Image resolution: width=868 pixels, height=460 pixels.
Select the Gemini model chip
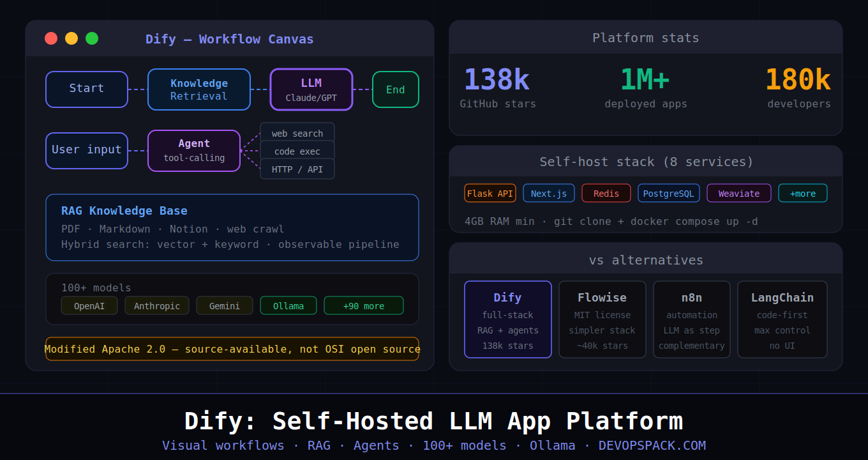tap(225, 305)
